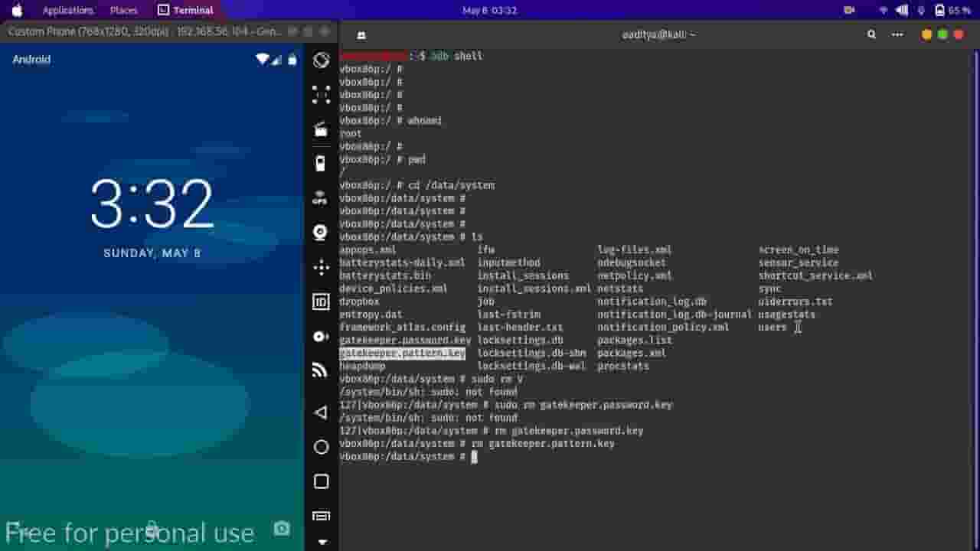
Task: Open the Places menu
Action: coord(124,11)
